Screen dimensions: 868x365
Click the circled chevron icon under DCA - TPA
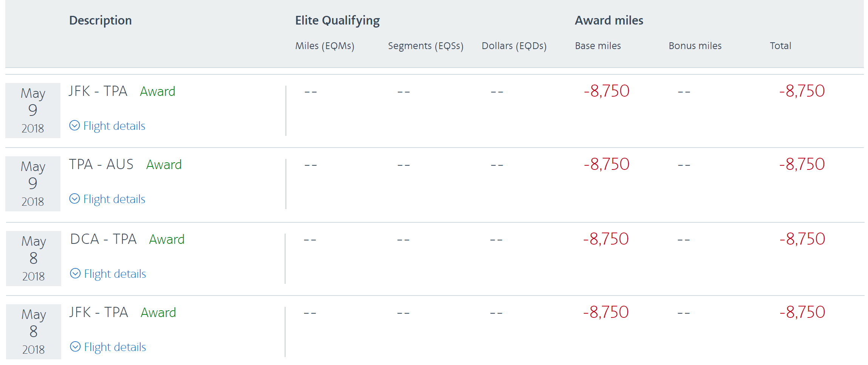coord(75,273)
